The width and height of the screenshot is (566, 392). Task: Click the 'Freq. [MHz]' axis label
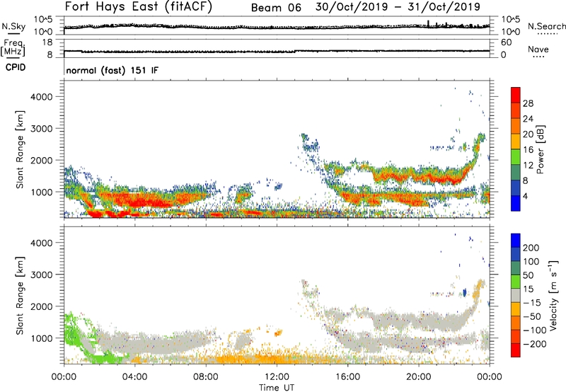pos(13,47)
